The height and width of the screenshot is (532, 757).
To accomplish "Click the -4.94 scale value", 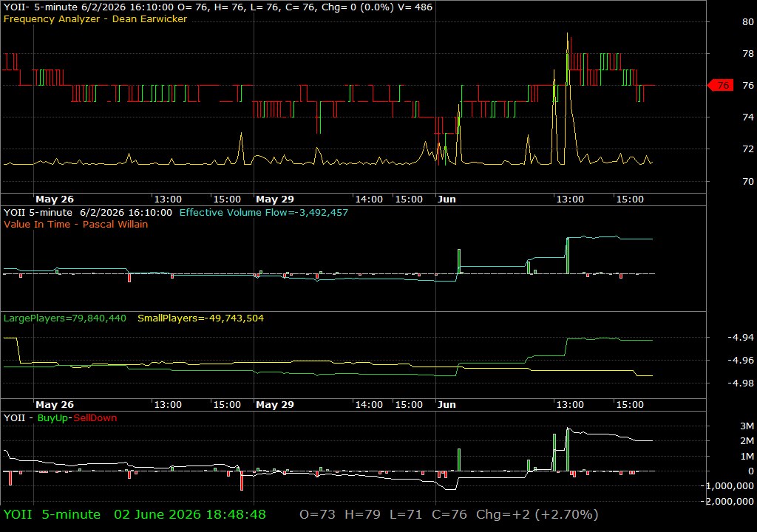I will point(741,337).
